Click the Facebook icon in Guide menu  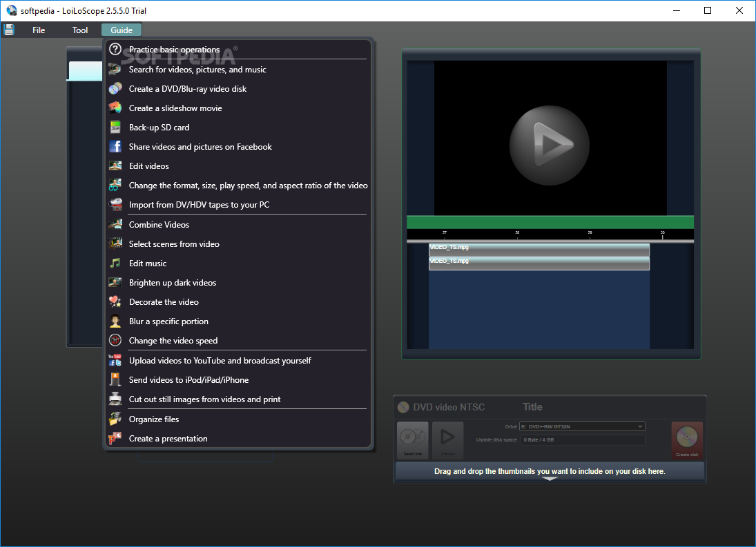(x=115, y=146)
